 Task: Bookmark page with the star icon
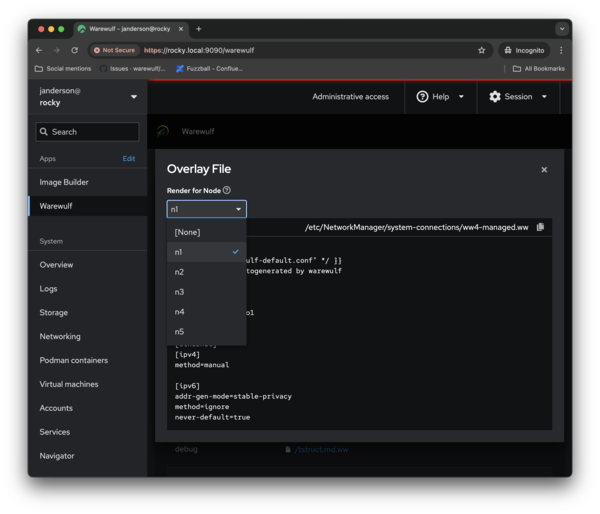click(x=481, y=50)
